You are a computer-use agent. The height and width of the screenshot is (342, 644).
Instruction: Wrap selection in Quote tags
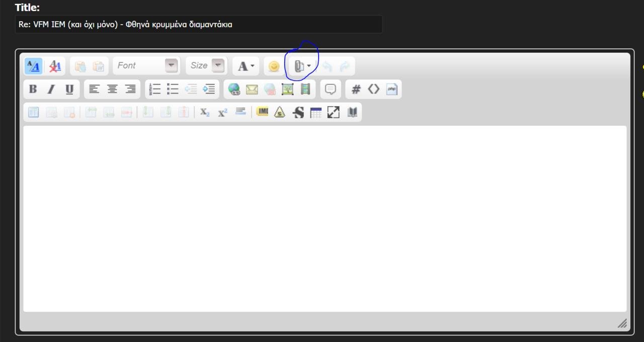tap(331, 89)
